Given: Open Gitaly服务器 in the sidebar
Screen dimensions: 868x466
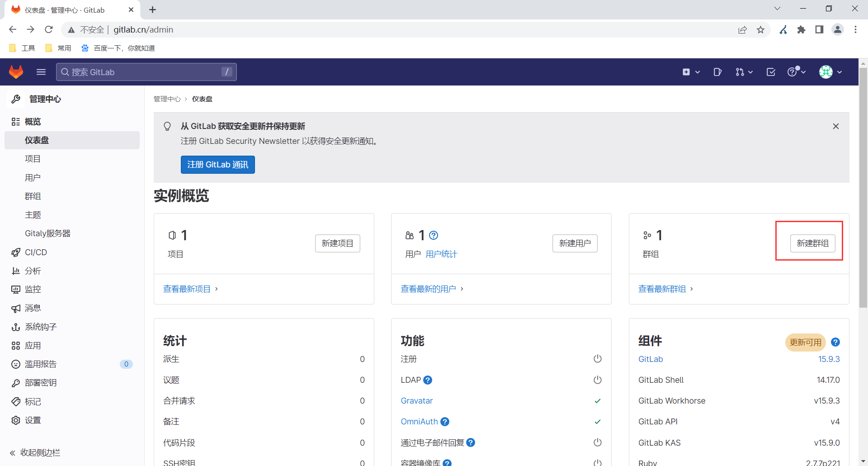Looking at the screenshot, I should (x=72, y=233).
